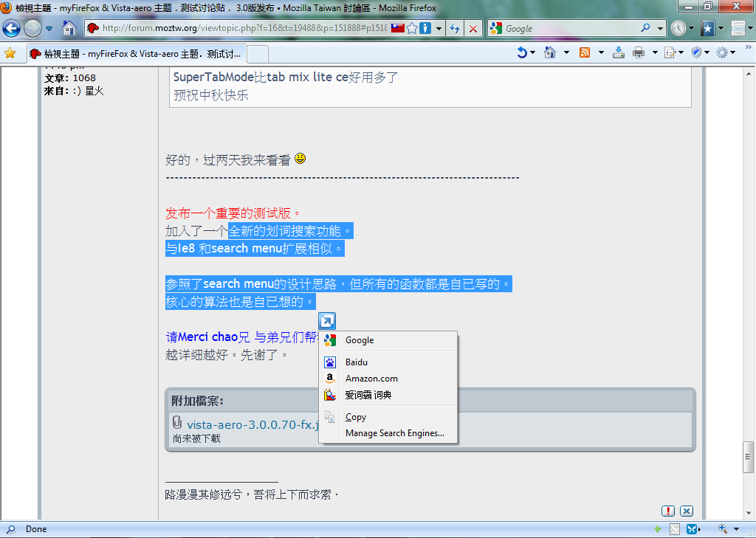Open dropdown arrow next to search magnifier

pos(660,29)
